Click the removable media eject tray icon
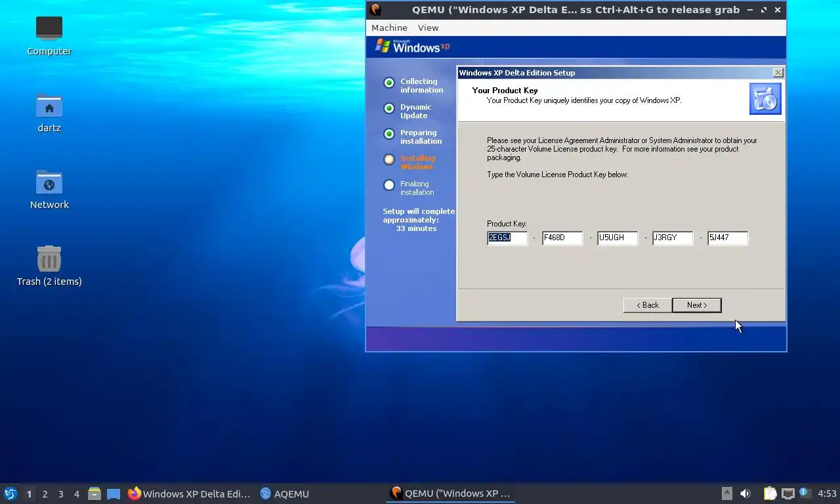 (726, 493)
